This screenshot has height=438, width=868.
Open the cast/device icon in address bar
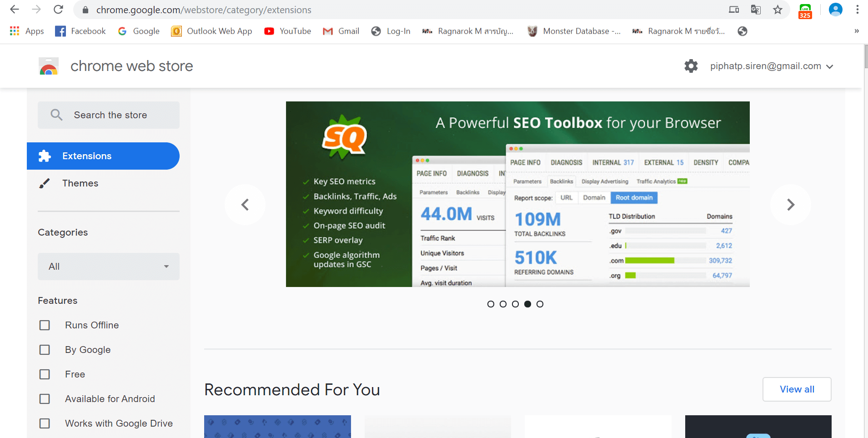click(734, 10)
